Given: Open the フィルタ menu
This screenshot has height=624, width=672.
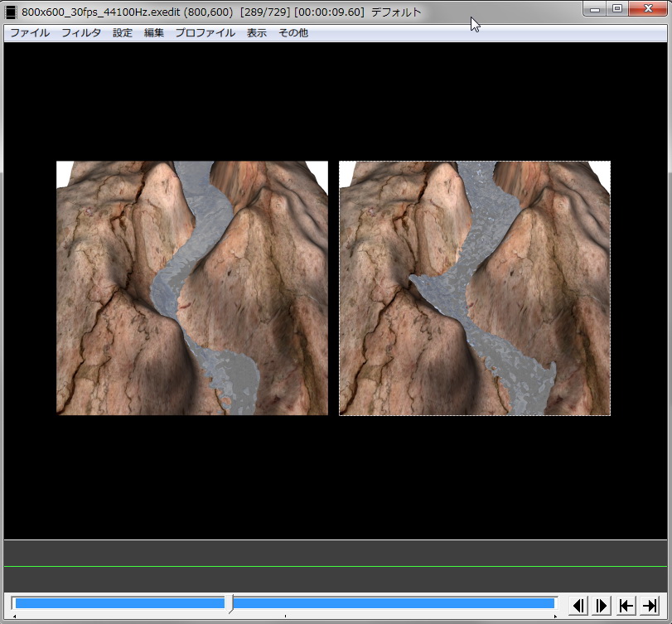Looking at the screenshot, I should (81, 33).
